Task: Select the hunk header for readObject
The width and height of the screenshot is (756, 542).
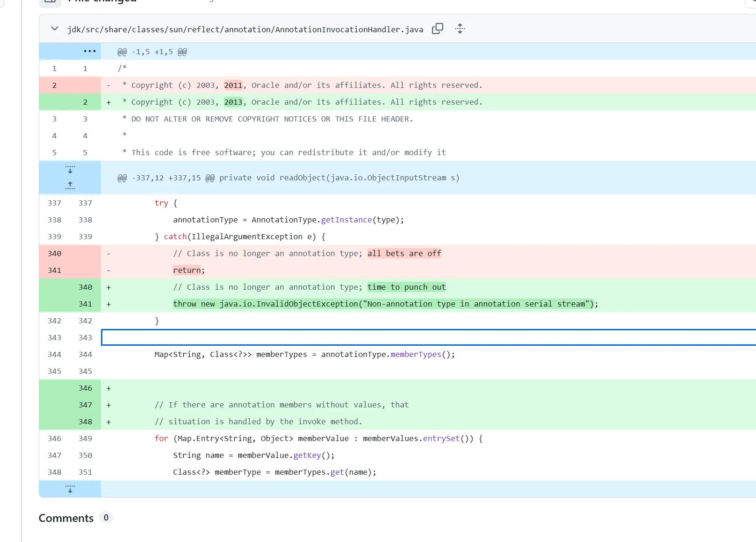Action: (x=288, y=178)
